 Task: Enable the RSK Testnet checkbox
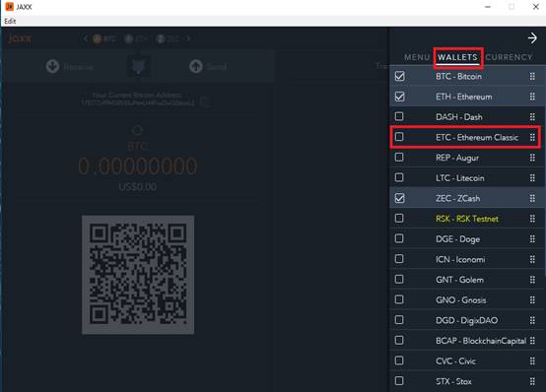pyautogui.click(x=399, y=218)
